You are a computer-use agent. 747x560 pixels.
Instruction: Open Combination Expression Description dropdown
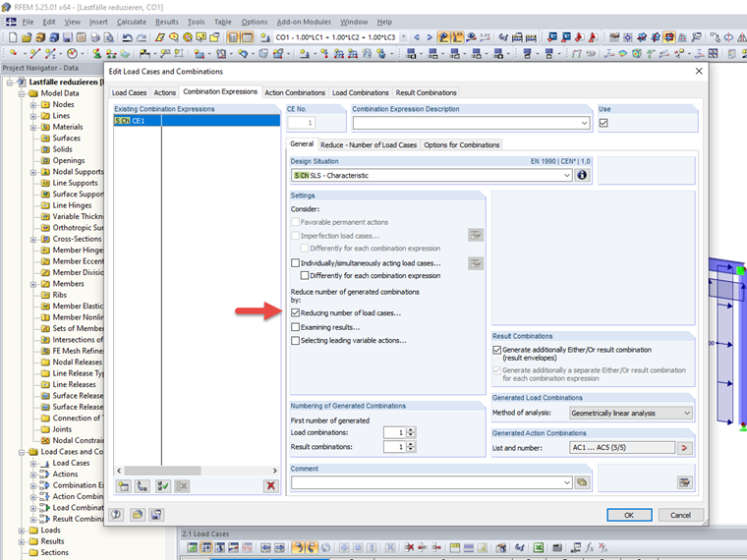click(x=584, y=123)
